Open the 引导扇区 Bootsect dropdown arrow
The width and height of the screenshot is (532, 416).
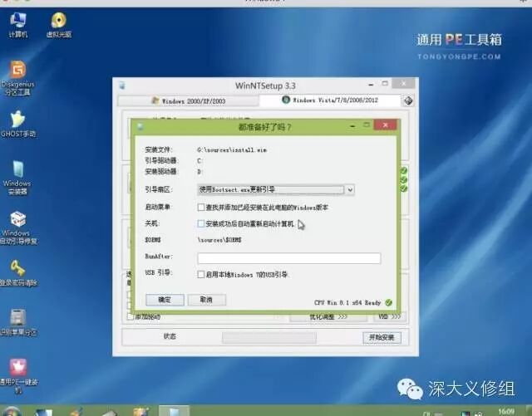pos(350,189)
